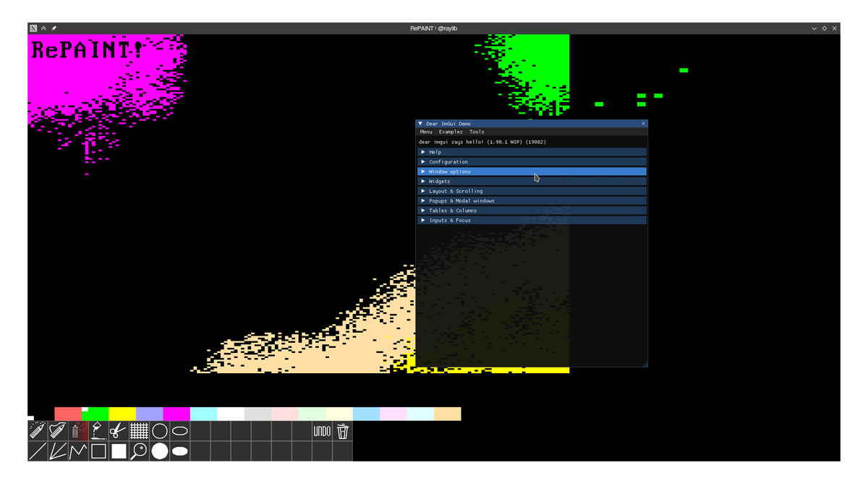Image resolution: width=868 pixels, height=494 pixels.
Task: Select the outlined rectangle tool
Action: pos(98,451)
